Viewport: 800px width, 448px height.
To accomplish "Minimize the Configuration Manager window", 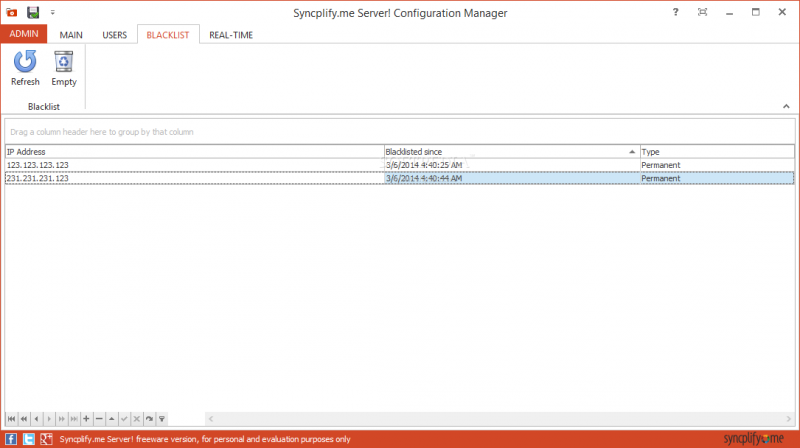I will tap(730, 12).
